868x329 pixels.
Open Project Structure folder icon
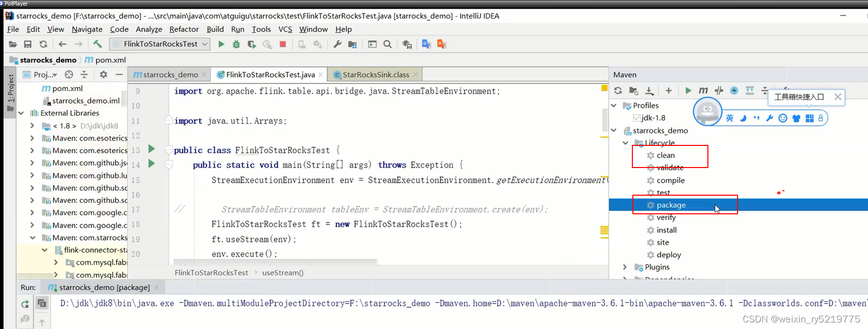point(352,44)
